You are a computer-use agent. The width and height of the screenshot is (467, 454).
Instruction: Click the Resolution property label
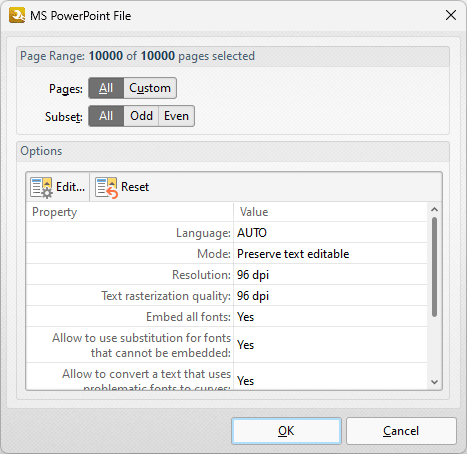pyautogui.click(x=201, y=275)
